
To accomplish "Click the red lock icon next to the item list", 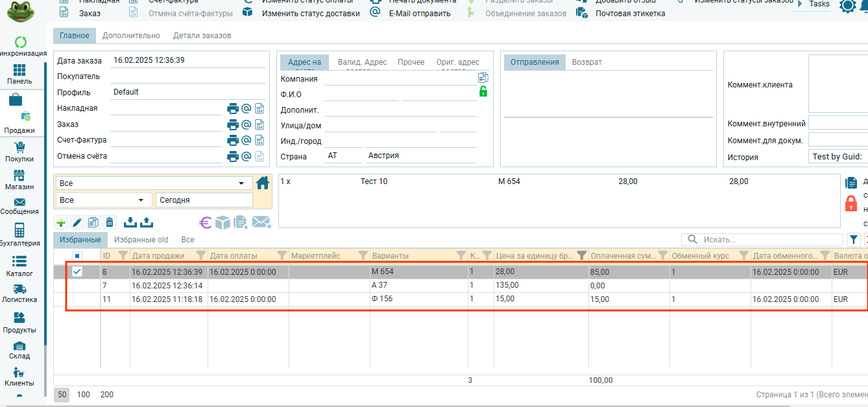I will pos(851,204).
